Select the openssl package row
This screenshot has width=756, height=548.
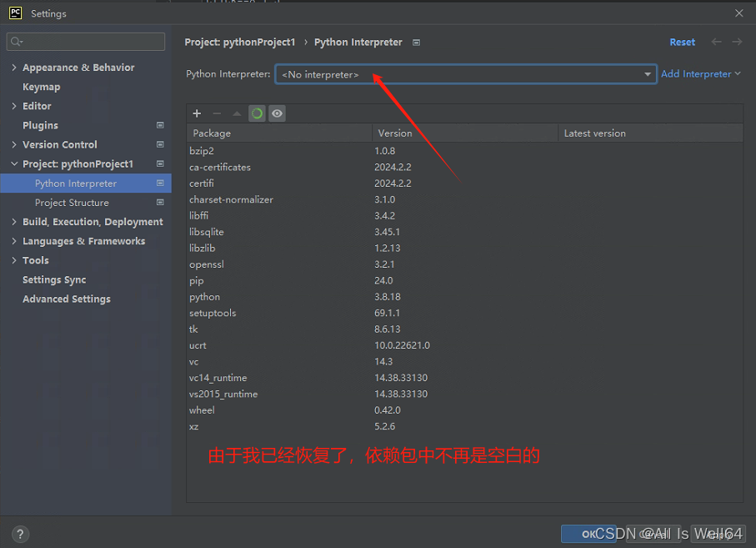(465, 264)
